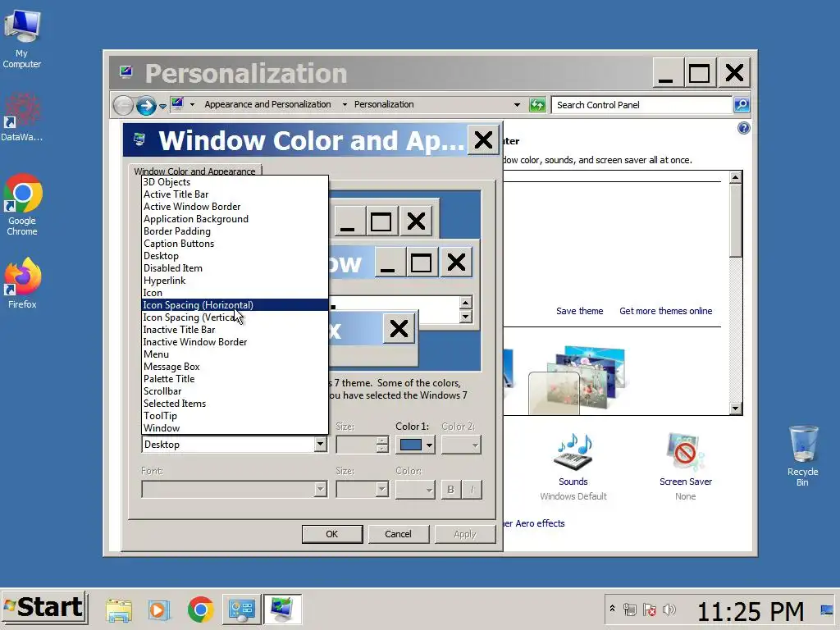This screenshot has height=630, width=840.
Task: Pick Window at the list bottom
Action: pos(235,428)
